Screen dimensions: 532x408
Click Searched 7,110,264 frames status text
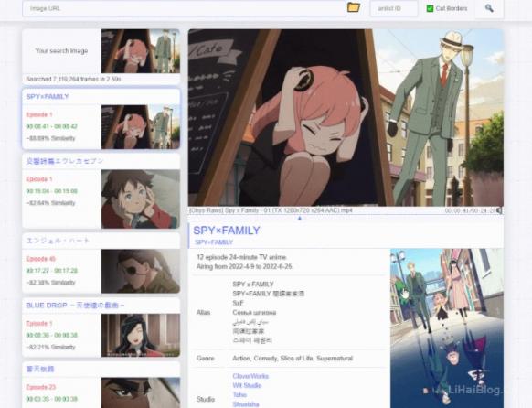[73, 79]
